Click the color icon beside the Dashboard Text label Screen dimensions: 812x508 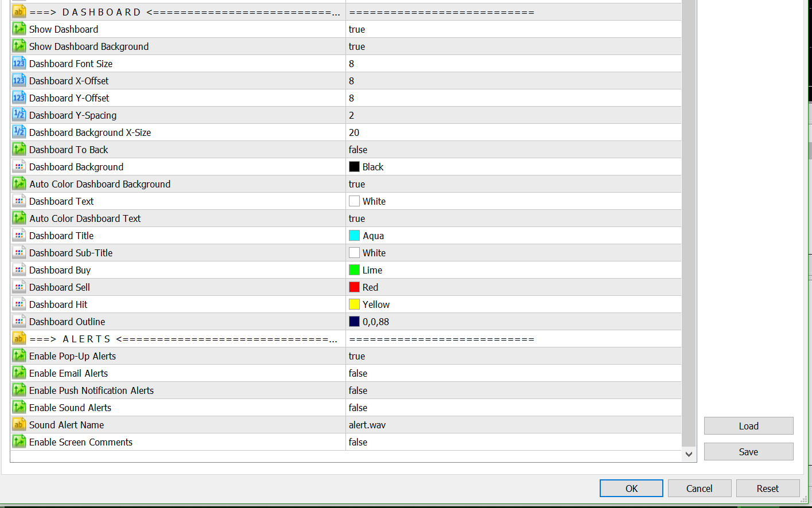[x=19, y=201]
